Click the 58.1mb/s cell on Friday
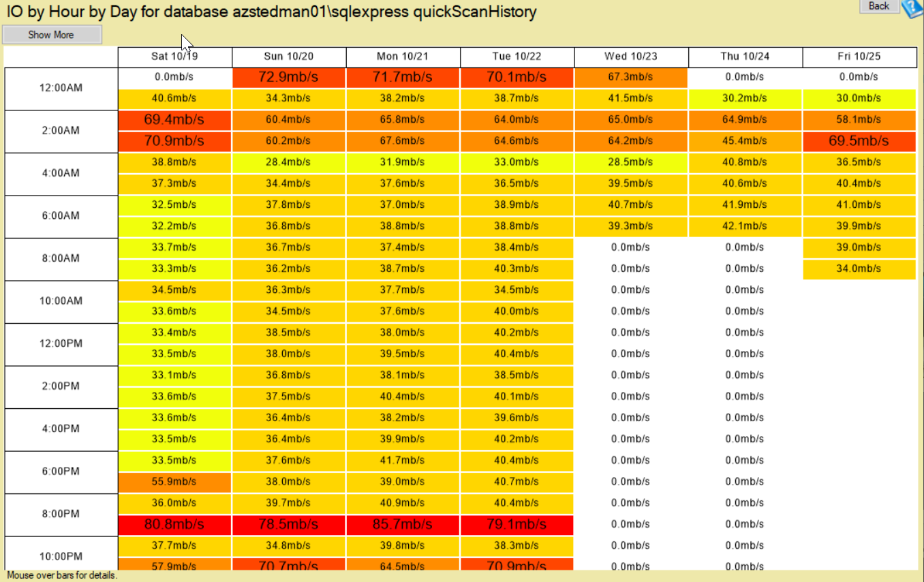 click(859, 120)
